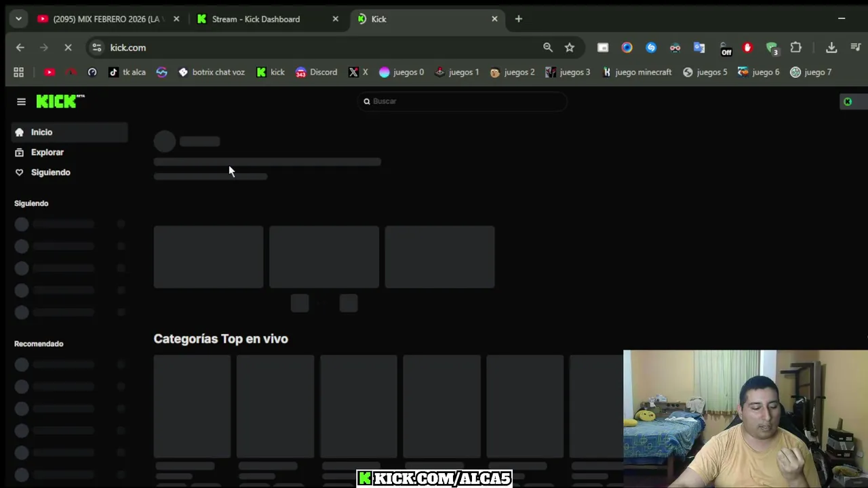Bookmark this page with the star
This screenshot has height=488, width=868.
click(570, 47)
